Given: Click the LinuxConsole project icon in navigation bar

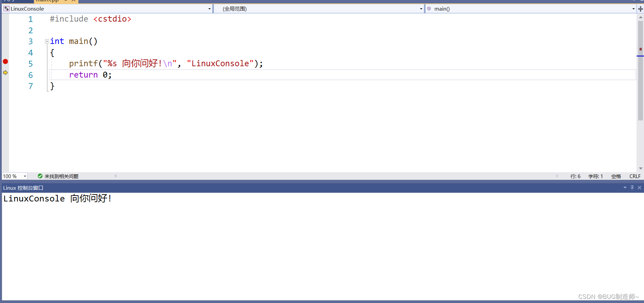Looking at the screenshot, I should pos(7,9).
